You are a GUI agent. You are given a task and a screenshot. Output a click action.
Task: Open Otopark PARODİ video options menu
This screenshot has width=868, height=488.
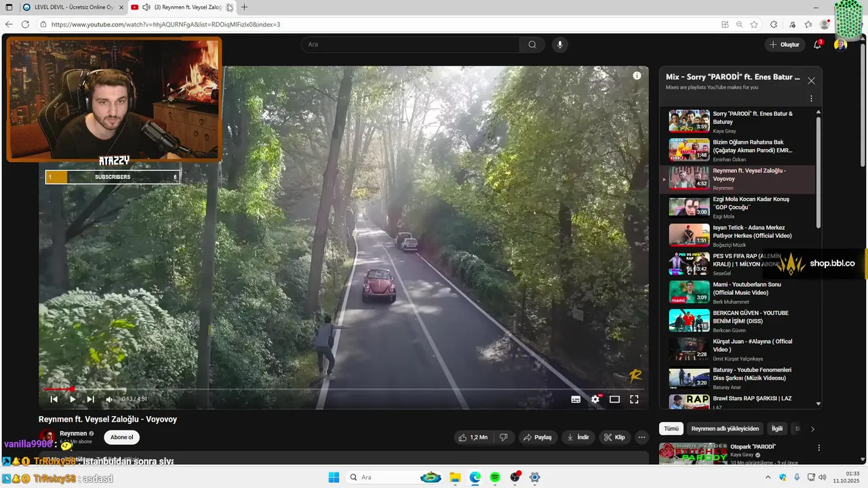click(818, 448)
